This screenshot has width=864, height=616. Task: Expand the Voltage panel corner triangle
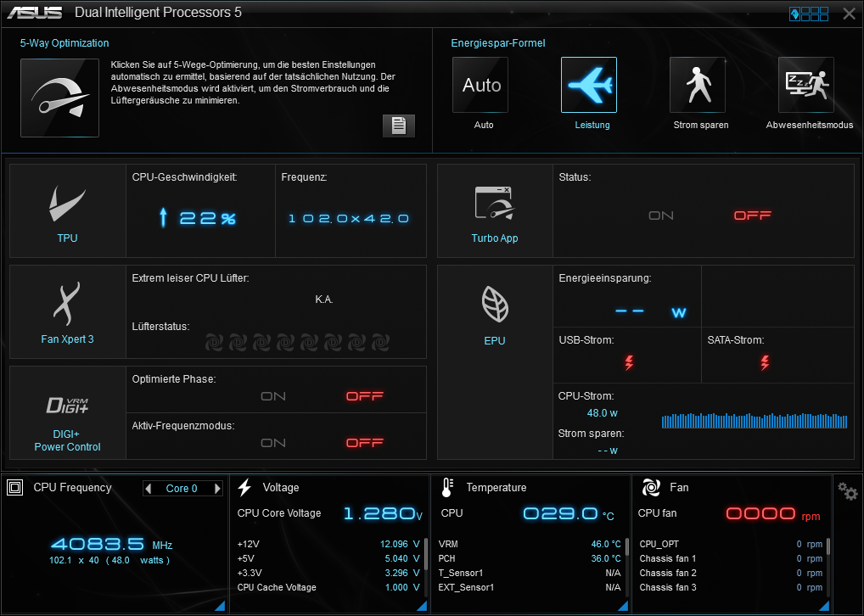point(422,606)
